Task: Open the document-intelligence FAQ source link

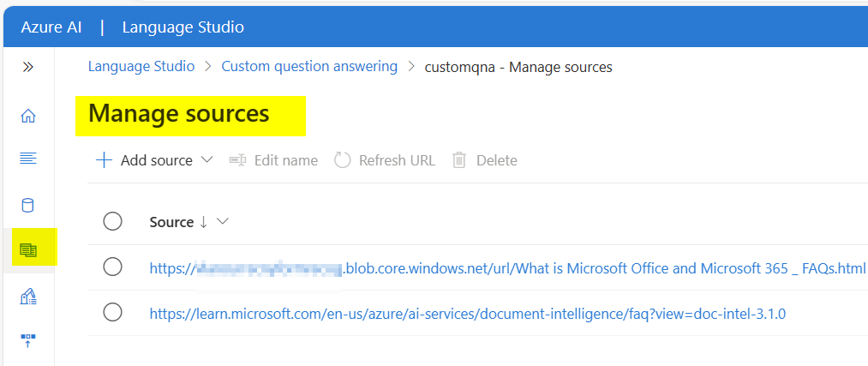Action: click(x=467, y=314)
